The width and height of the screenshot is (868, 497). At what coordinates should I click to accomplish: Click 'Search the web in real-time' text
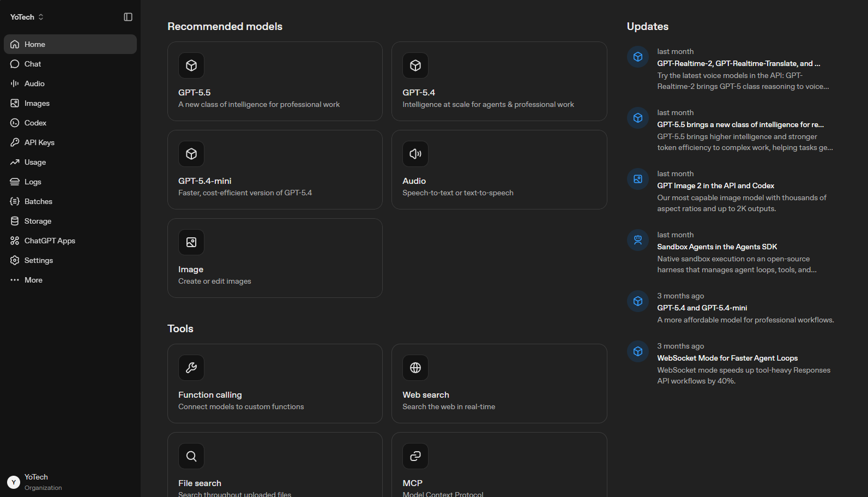point(449,407)
